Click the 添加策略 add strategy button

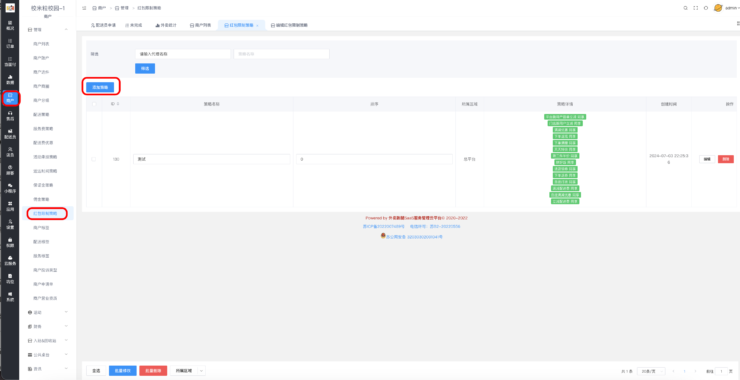click(100, 87)
